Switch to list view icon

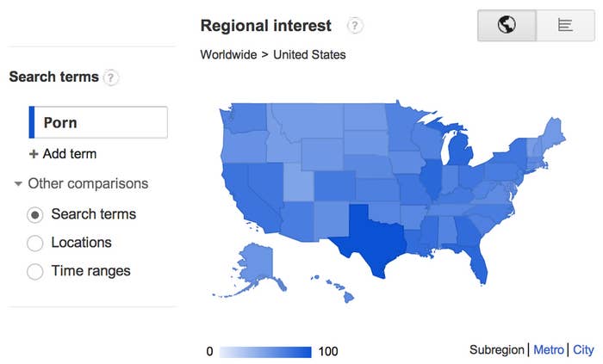click(565, 25)
